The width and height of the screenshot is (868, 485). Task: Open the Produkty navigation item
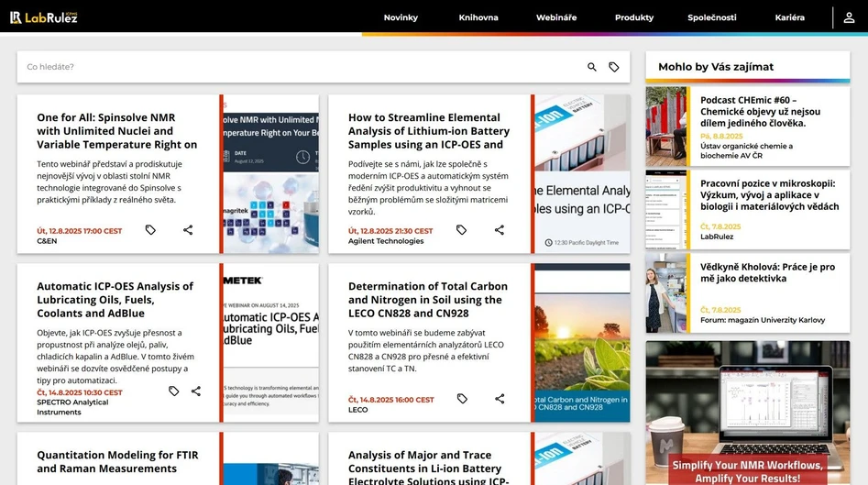coord(634,17)
